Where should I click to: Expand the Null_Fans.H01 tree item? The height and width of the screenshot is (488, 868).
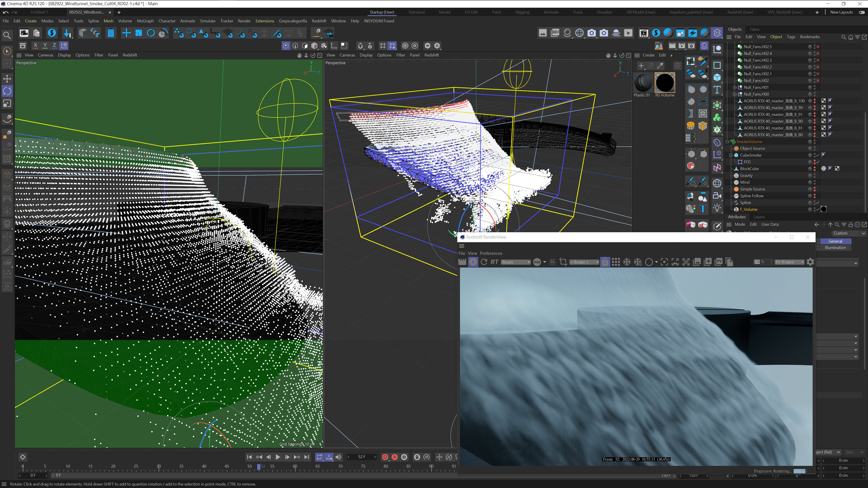coord(734,87)
